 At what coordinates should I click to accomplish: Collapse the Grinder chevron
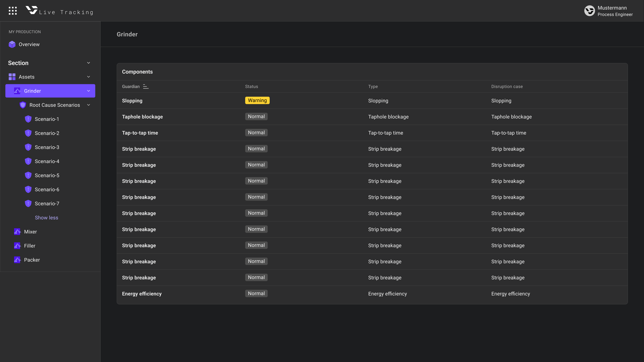[x=89, y=91]
